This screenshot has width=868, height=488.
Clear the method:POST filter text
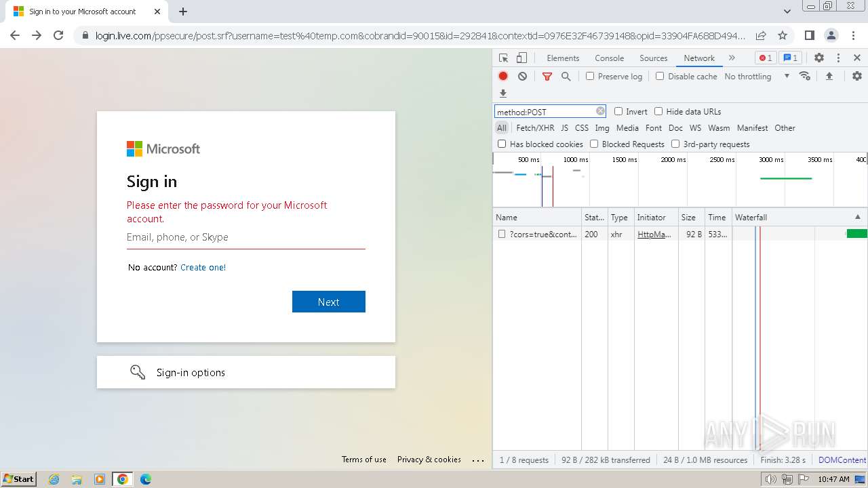(600, 111)
